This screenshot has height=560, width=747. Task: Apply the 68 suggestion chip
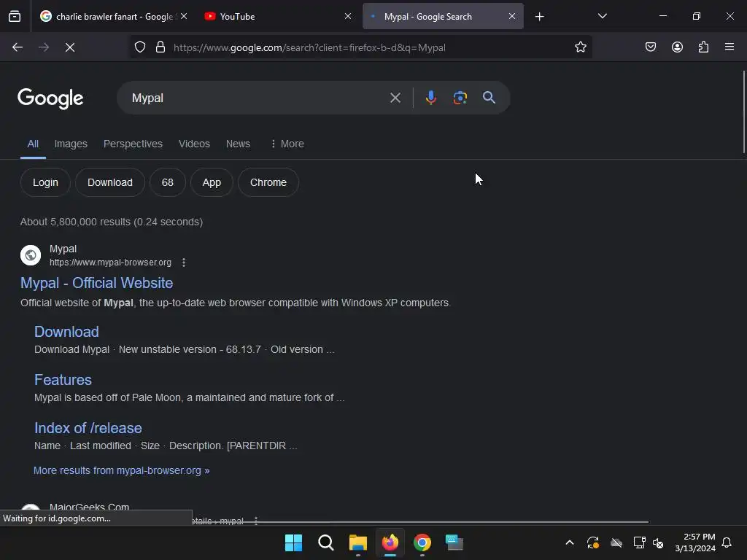point(168,182)
